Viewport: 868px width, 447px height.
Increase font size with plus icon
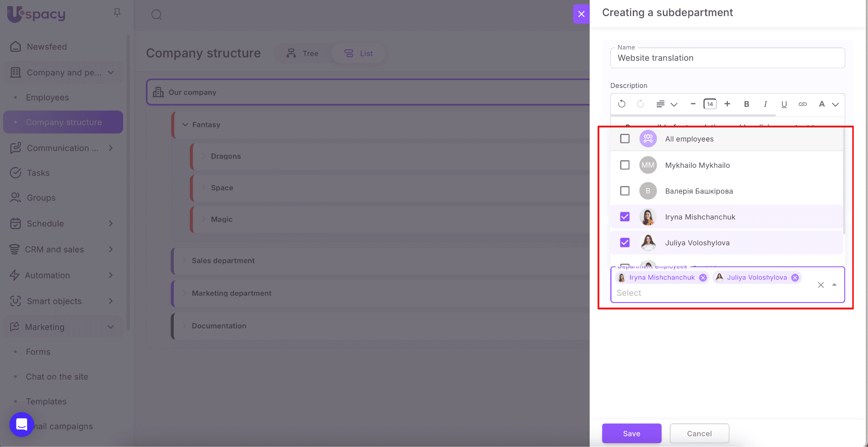pos(727,104)
